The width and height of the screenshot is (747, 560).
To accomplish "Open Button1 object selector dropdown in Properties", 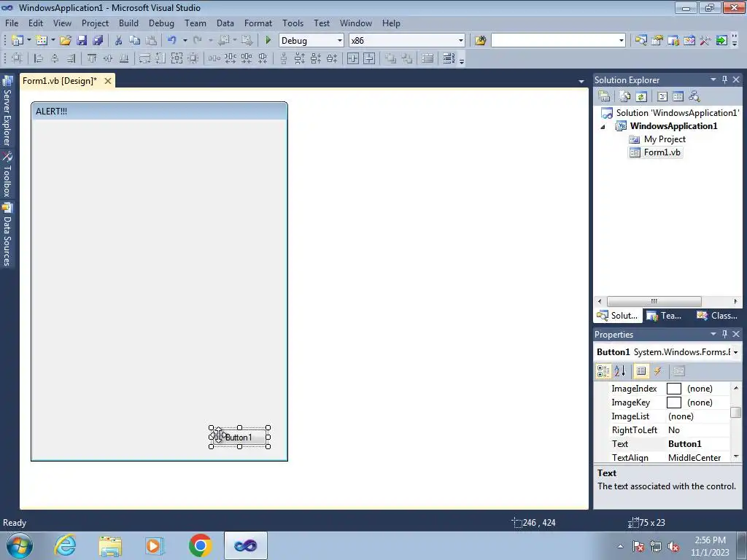I will coord(735,352).
